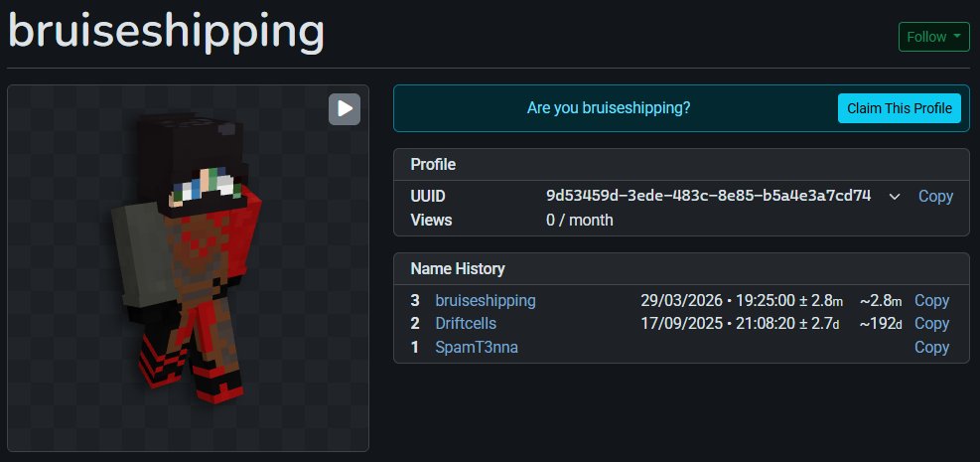The height and width of the screenshot is (462, 980).
Task: Click the 3D skin model preview
Action: point(188,268)
